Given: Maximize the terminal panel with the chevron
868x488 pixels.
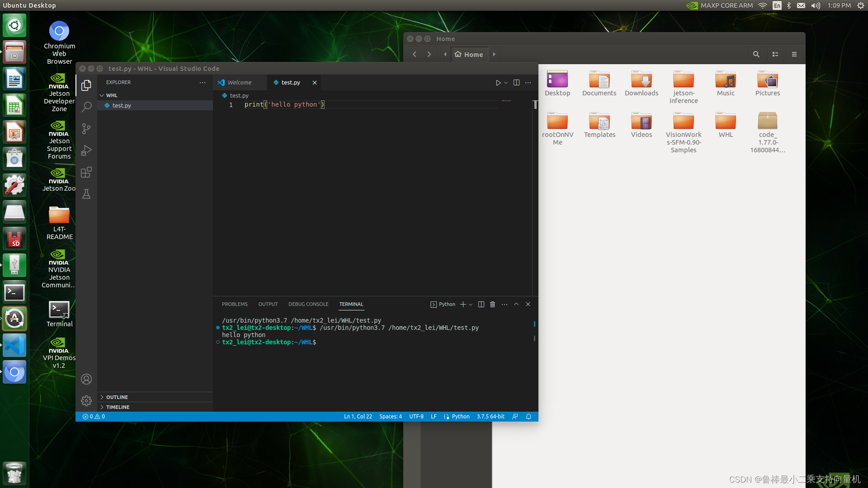Looking at the screenshot, I should click(516, 304).
